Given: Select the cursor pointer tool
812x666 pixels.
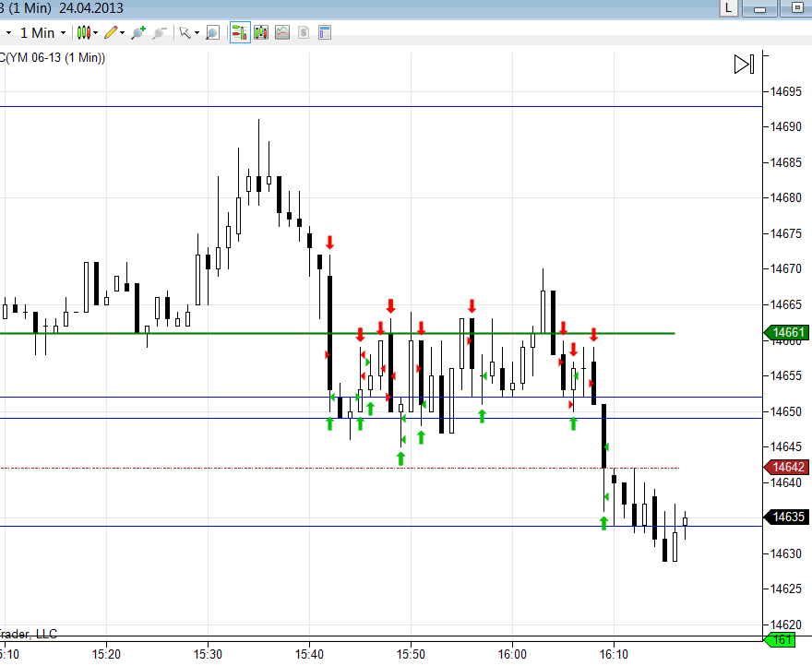Looking at the screenshot, I should 185,33.
